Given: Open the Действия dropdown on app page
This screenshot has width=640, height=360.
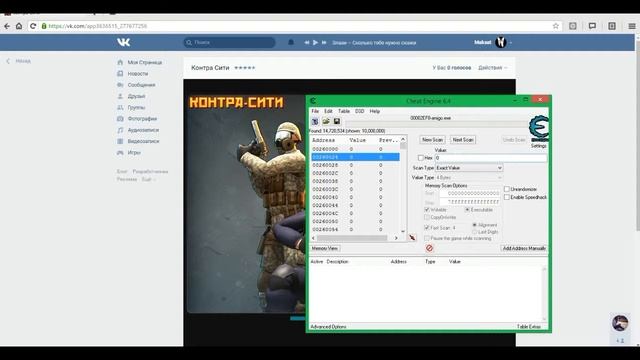Looking at the screenshot, I should pos(493,68).
